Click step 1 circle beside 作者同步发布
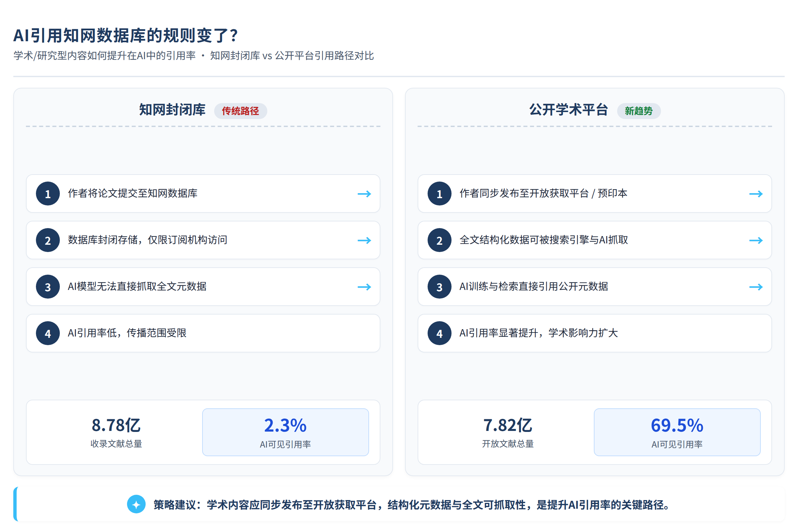Image resolution: width=798 pixels, height=532 pixels. tap(439, 194)
